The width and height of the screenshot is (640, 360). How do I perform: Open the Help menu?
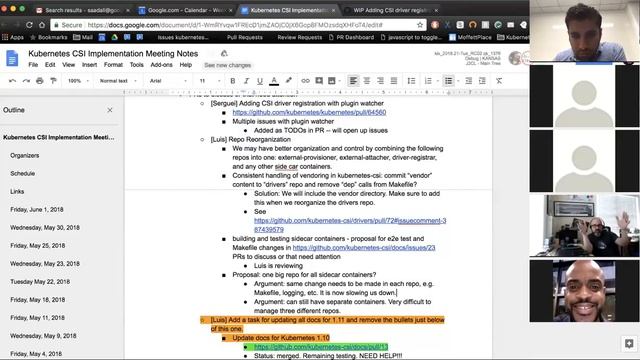pyautogui.click(x=186, y=65)
